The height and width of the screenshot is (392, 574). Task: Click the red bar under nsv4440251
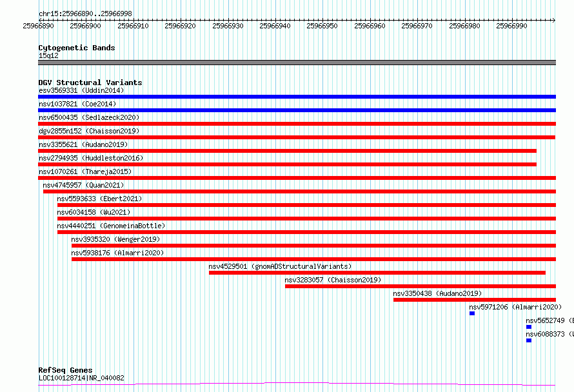[307, 232]
